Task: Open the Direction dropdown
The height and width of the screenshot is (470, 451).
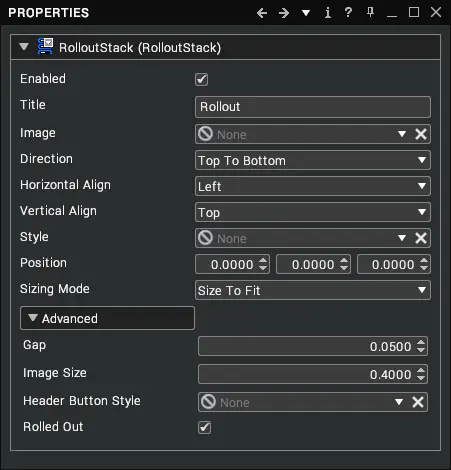Action: [x=313, y=160]
